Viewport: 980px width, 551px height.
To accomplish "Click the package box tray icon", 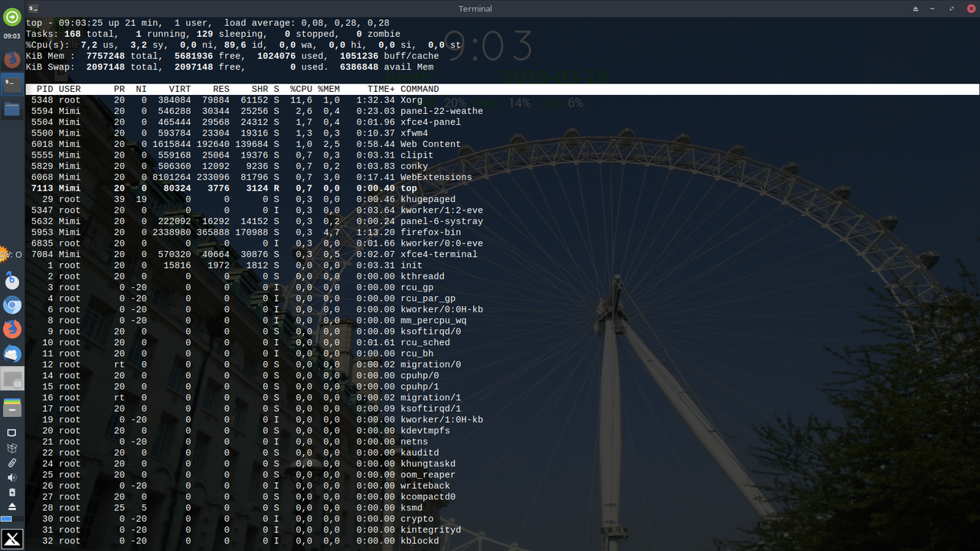I will (x=11, y=448).
